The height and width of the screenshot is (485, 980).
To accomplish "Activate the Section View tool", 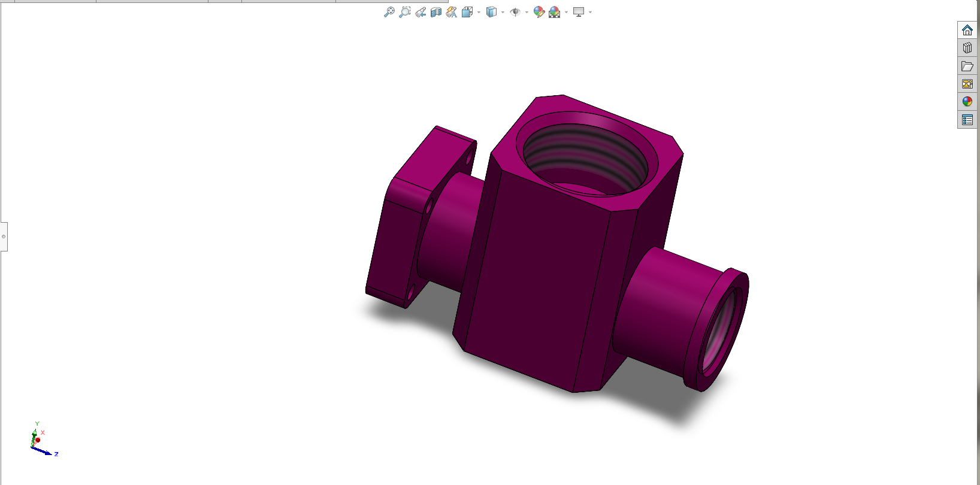I will pyautogui.click(x=436, y=12).
